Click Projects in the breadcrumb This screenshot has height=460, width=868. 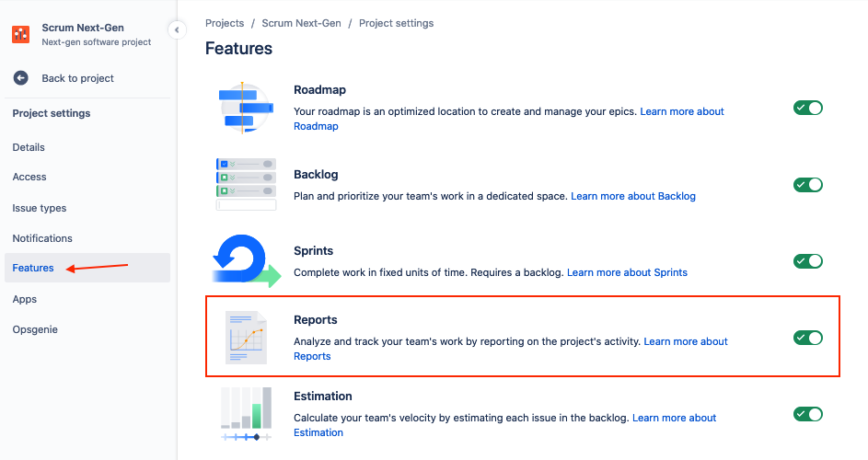225,23
